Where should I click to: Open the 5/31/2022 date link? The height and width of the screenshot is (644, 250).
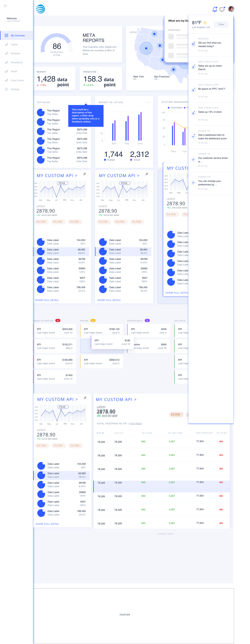(x=136, y=424)
